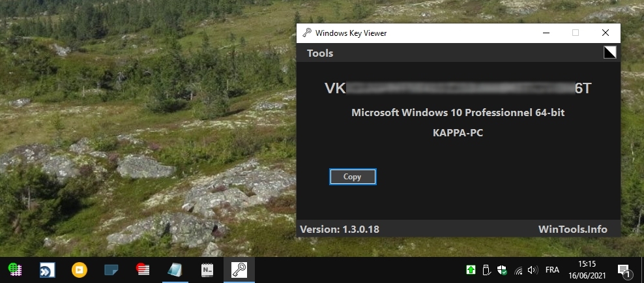Click the Windows Key Viewer taskbar icon
Viewport: 644px width, 283px height.
point(239,270)
